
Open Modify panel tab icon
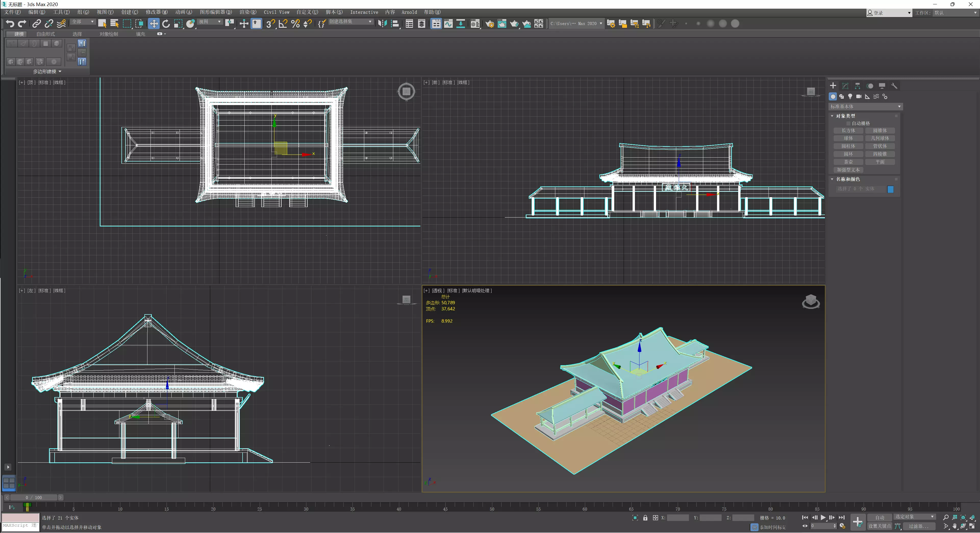[845, 86]
